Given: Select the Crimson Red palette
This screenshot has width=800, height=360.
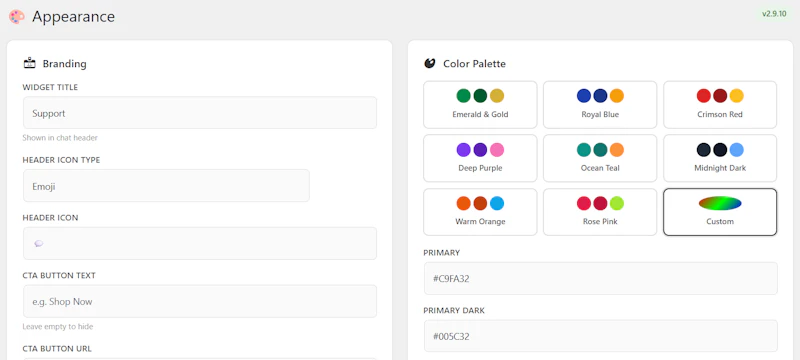Looking at the screenshot, I should (x=720, y=105).
